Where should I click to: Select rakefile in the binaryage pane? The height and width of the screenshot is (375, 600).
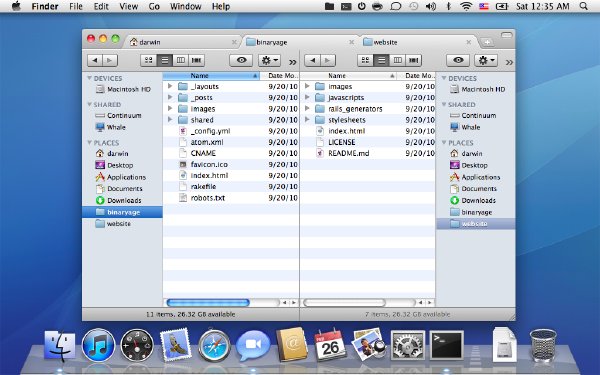(x=231, y=186)
